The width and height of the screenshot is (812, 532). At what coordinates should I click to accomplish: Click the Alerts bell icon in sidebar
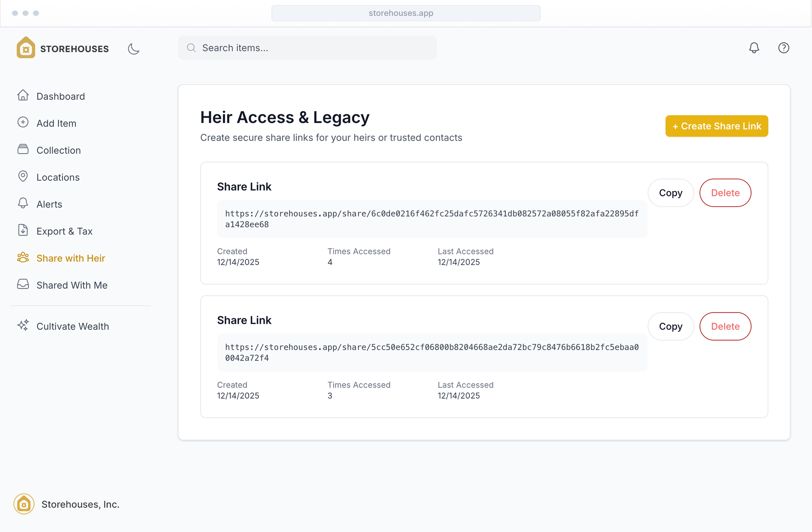point(23,203)
